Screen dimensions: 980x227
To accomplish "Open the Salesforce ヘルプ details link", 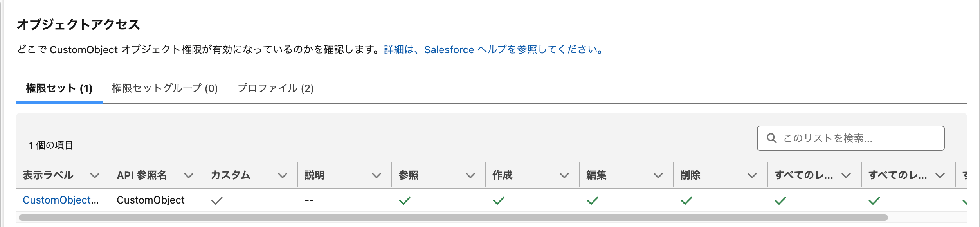I will (x=494, y=50).
